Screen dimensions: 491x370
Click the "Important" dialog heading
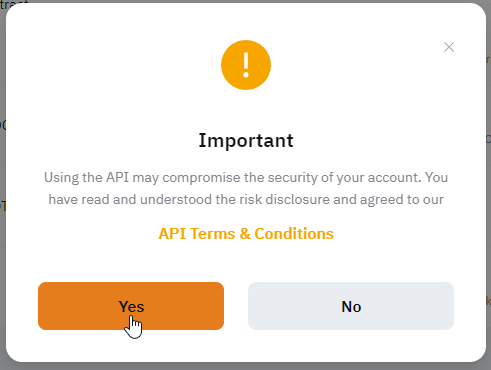(246, 140)
